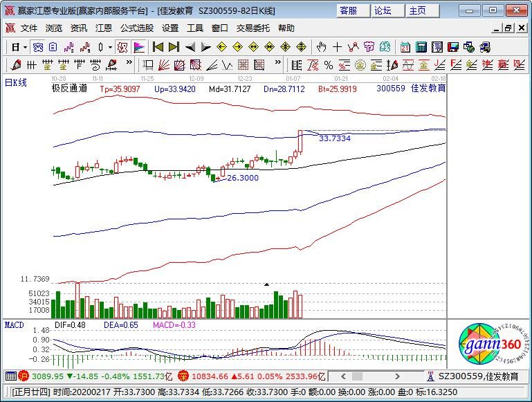
Task: Click the status bar table grid icon
Action: tap(11, 376)
